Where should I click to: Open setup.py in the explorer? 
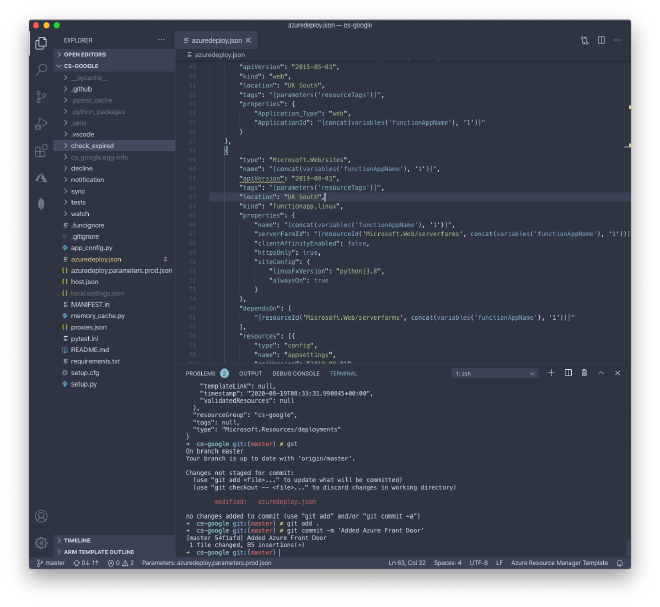[114, 384]
